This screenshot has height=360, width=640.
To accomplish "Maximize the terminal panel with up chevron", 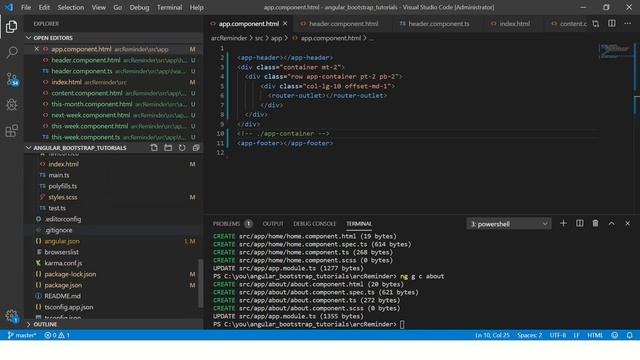I will click(x=611, y=223).
